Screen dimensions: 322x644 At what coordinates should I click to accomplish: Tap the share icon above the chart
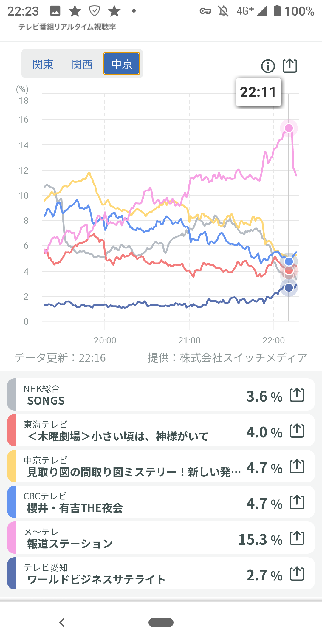(x=290, y=66)
